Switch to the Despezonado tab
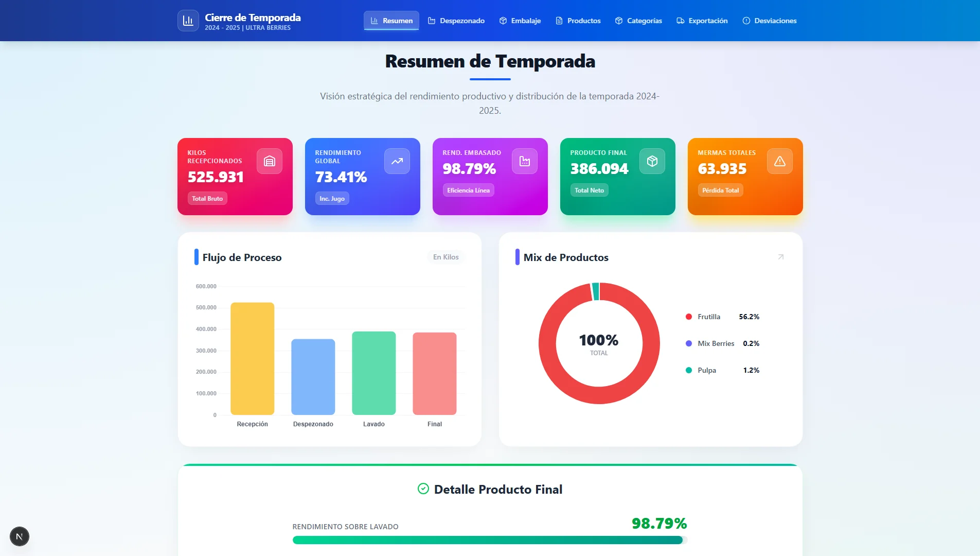The height and width of the screenshot is (556, 980). coord(456,21)
